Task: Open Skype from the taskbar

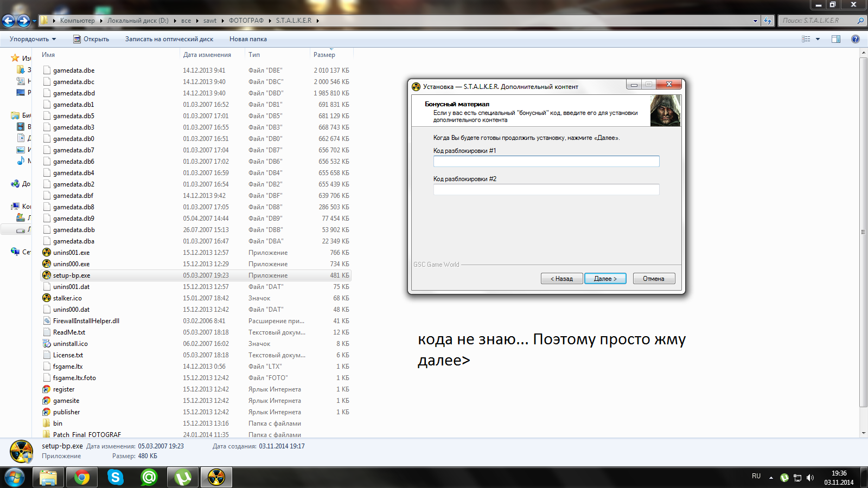Action: (x=116, y=477)
